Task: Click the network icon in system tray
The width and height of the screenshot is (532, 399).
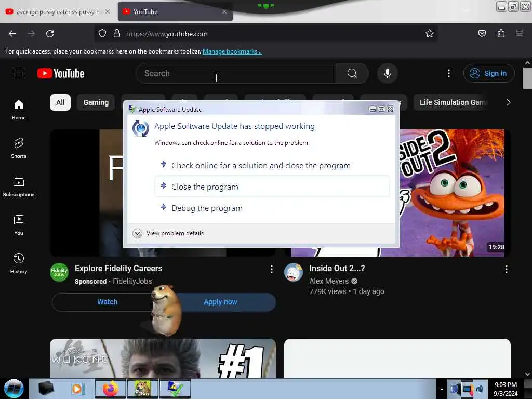Action: pyautogui.click(x=467, y=389)
